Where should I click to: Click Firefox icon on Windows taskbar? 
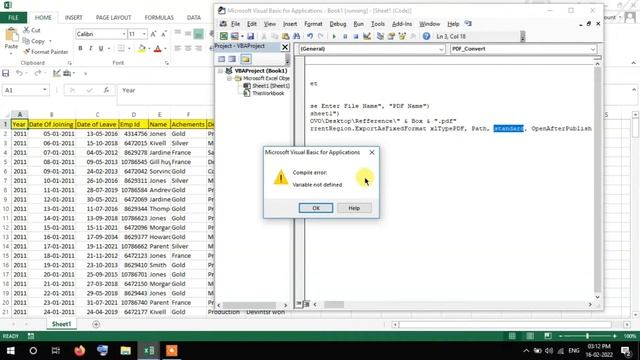coord(80,351)
